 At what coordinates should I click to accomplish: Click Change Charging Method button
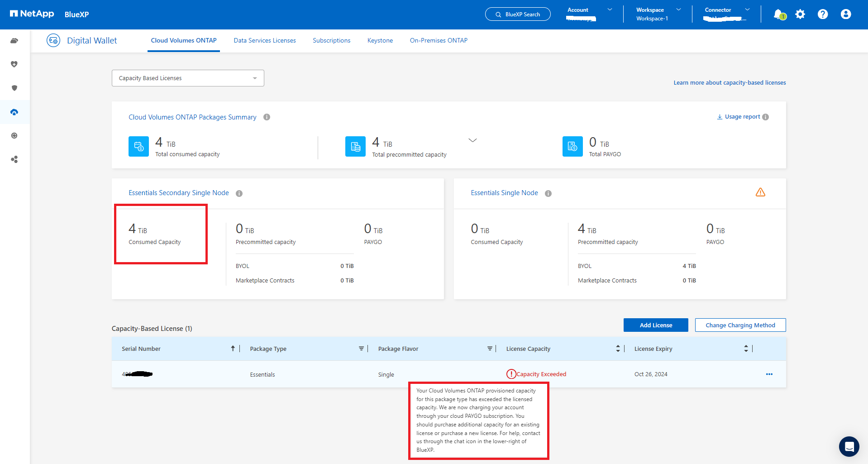coord(740,325)
